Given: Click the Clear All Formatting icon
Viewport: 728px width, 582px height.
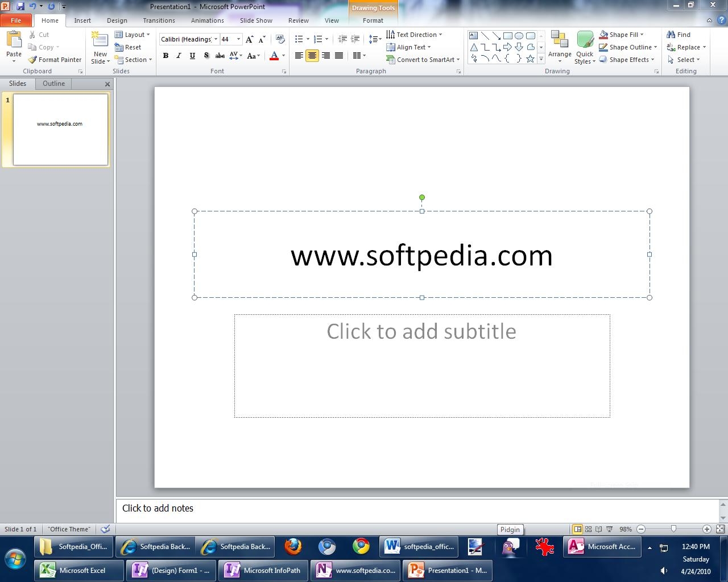Looking at the screenshot, I should click(280, 39).
